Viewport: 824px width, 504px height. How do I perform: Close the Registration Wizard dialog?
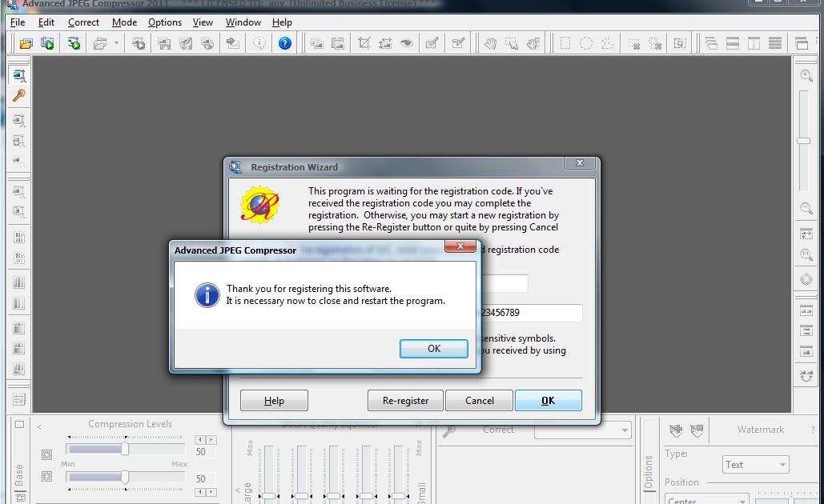(x=580, y=162)
